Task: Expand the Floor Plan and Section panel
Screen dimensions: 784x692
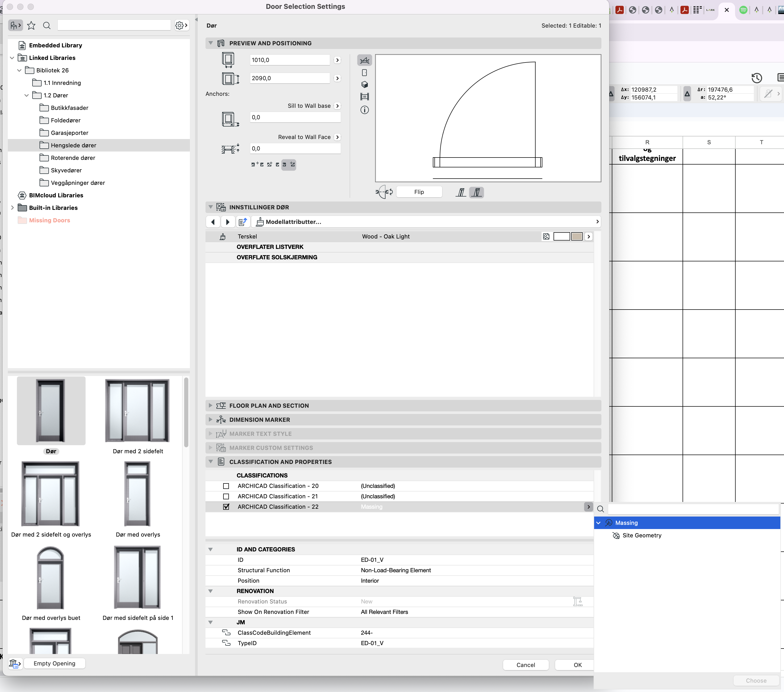Action: pos(210,406)
